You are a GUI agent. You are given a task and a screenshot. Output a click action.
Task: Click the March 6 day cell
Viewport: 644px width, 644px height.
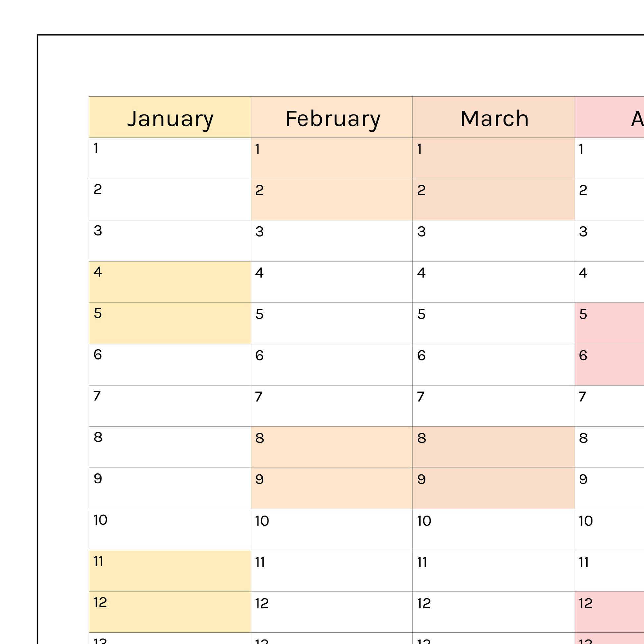click(493, 364)
